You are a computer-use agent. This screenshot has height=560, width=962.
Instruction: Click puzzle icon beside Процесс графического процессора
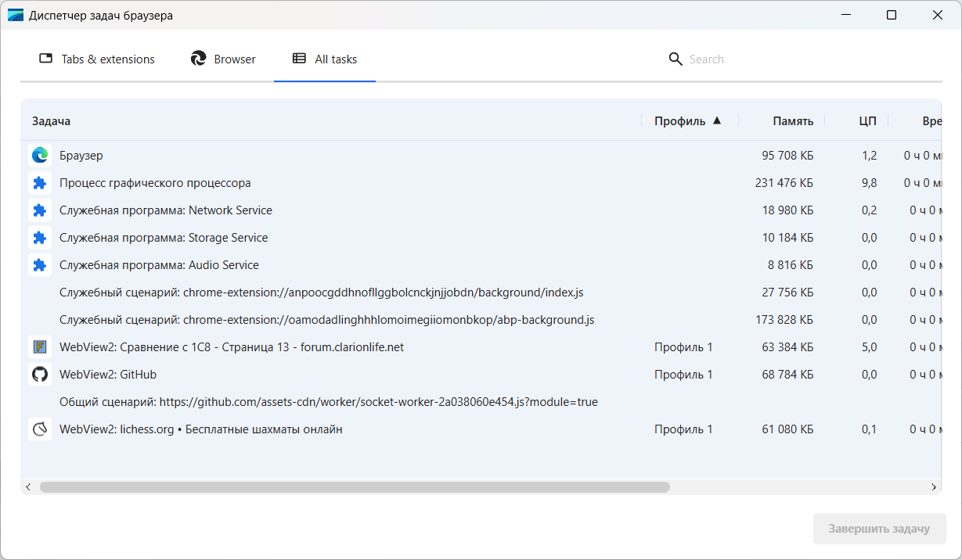pos(40,183)
